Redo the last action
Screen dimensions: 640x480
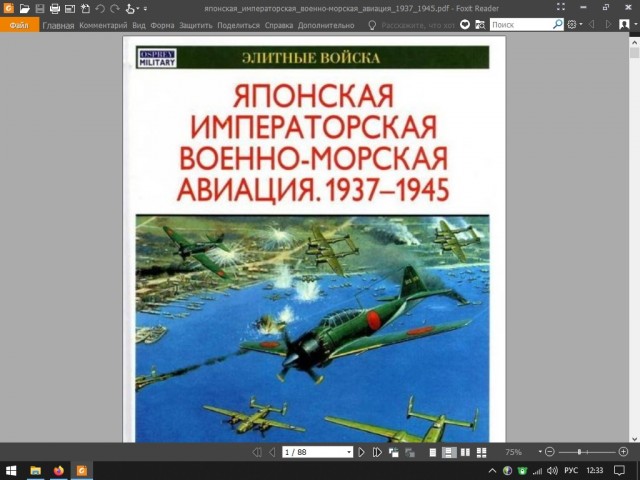point(115,8)
